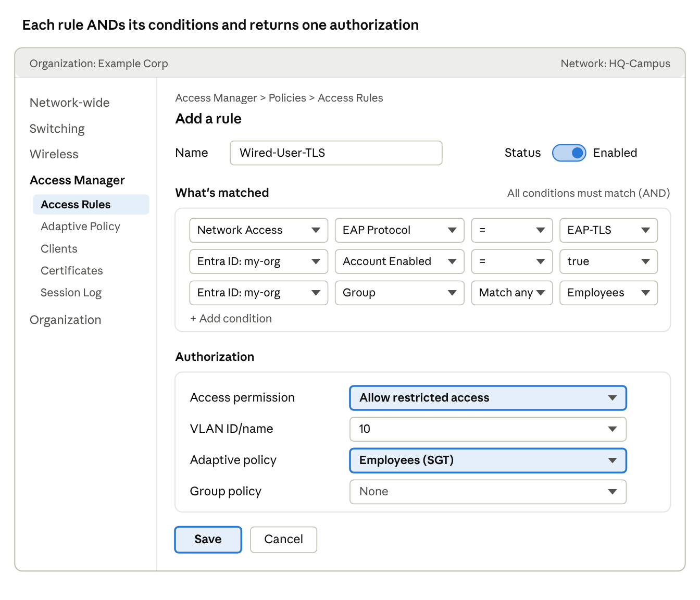Image resolution: width=700 pixels, height=600 pixels.
Task: Toggle the Status Enabled switch
Action: click(x=569, y=153)
